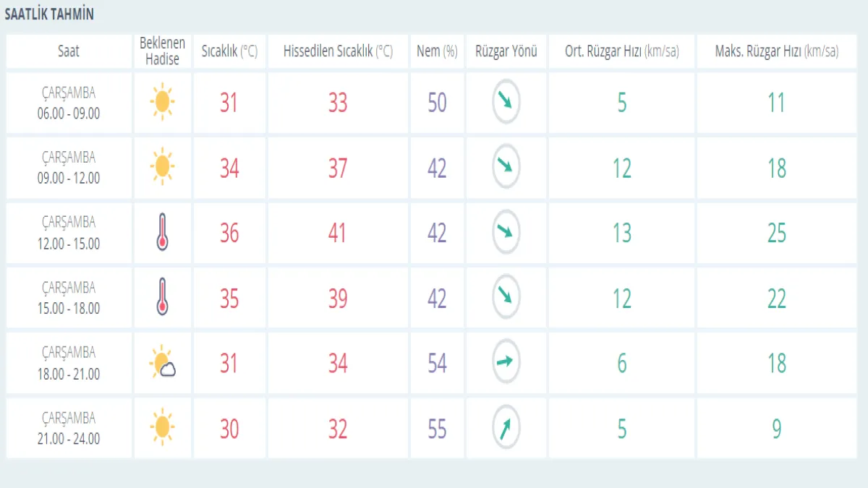The width and height of the screenshot is (868, 488).
Task: Select the Maks. Rüzgar Hızı column header
Action: tap(776, 51)
